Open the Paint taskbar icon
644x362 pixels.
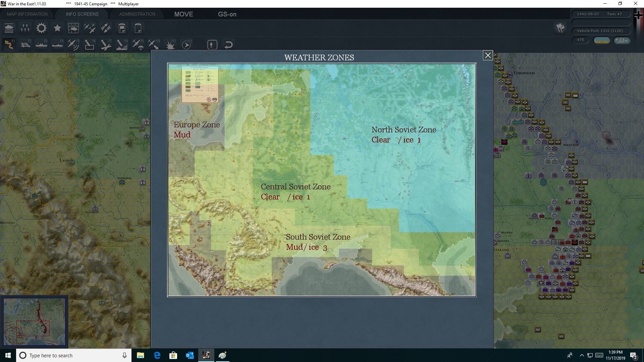click(222, 355)
